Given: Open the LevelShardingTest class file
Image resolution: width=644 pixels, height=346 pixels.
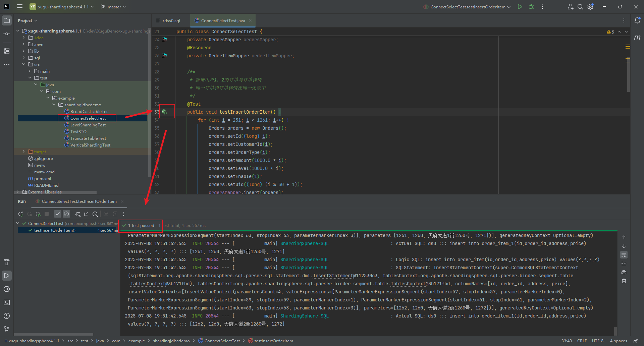Looking at the screenshot, I should (x=88, y=125).
